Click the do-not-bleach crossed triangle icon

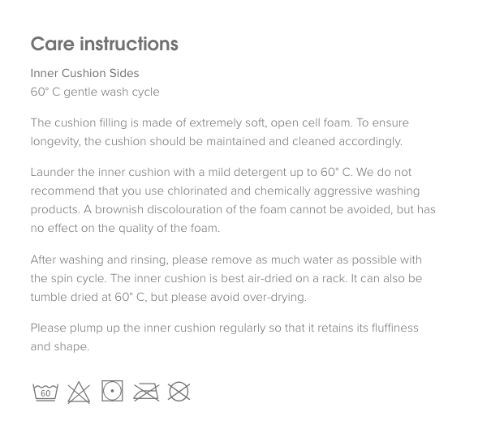(79, 393)
